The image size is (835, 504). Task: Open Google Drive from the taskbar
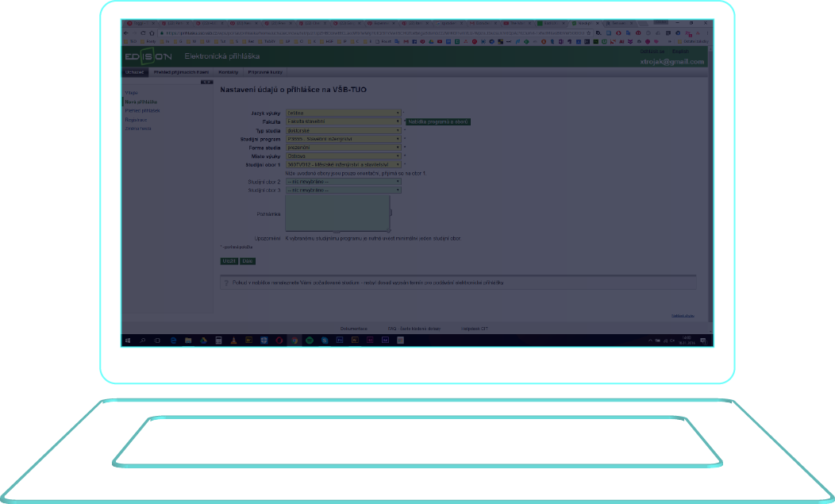203,340
